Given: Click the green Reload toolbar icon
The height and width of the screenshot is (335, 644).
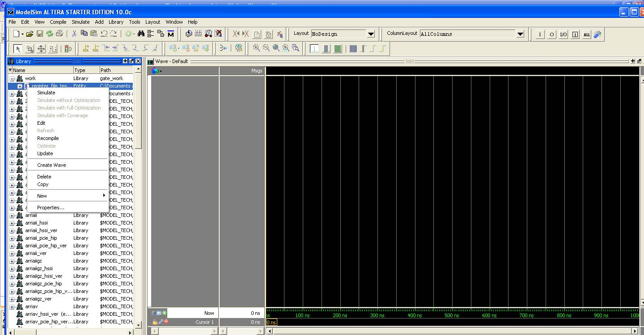Looking at the screenshot, I should coord(50,34).
